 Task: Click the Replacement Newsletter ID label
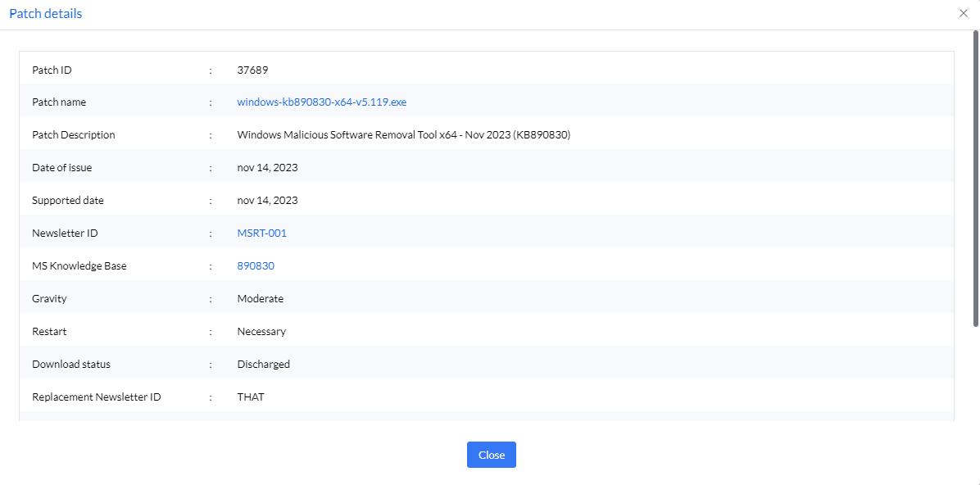96,397
